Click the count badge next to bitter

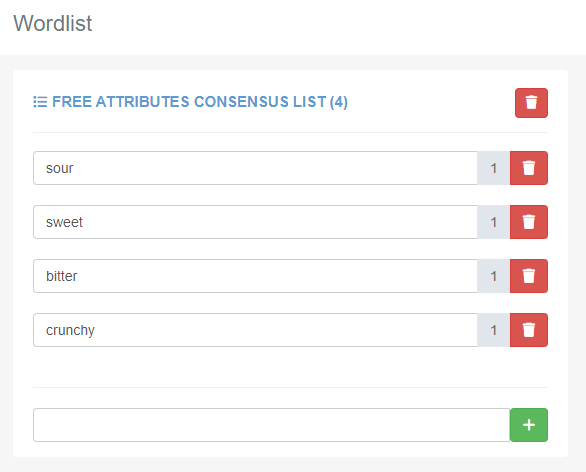(x=494, y=276)
